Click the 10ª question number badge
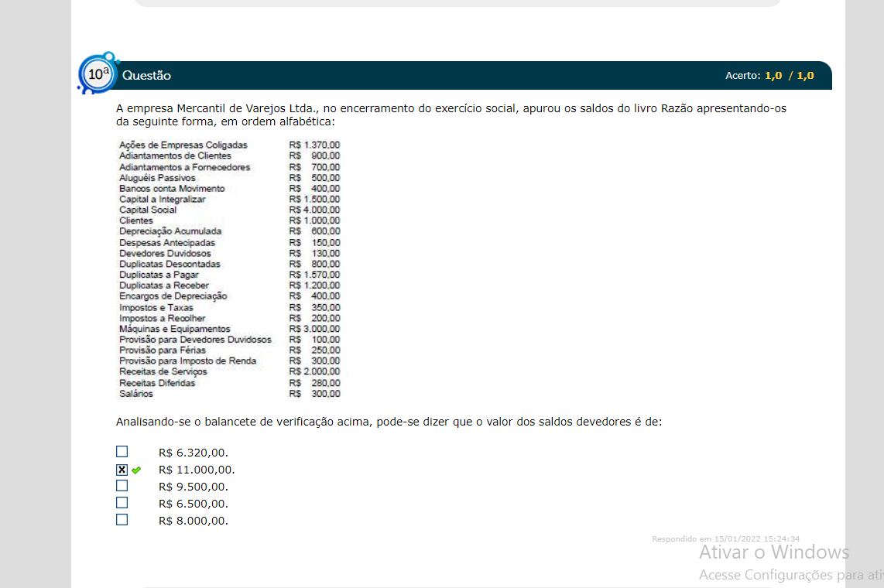The width and height of the screenshot is (884, 588). [x=98, y=73]
